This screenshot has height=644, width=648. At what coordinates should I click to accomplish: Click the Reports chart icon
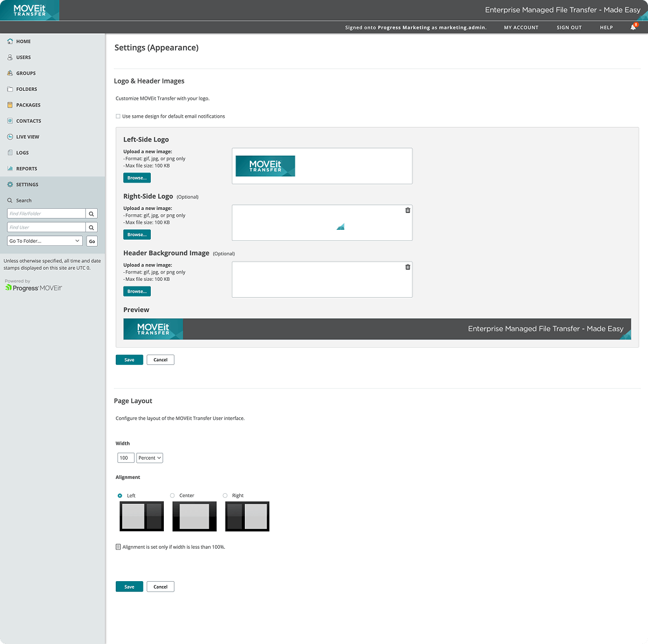[10, 169]
